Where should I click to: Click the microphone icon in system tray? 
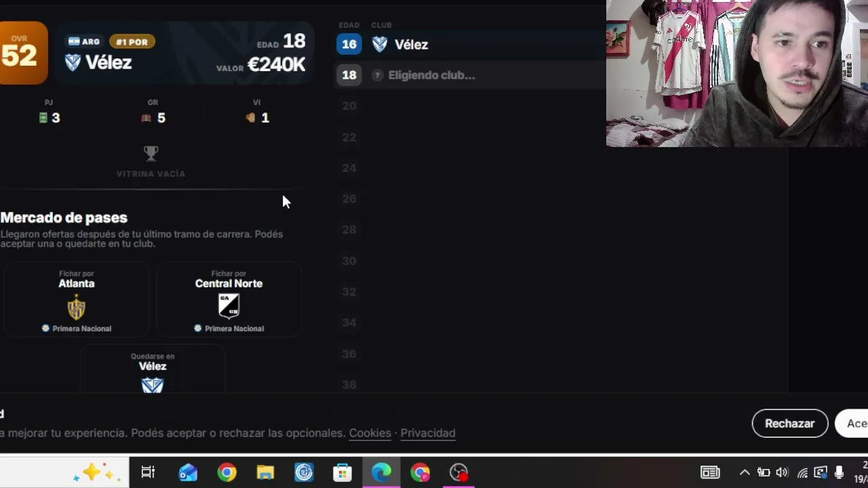840,472
